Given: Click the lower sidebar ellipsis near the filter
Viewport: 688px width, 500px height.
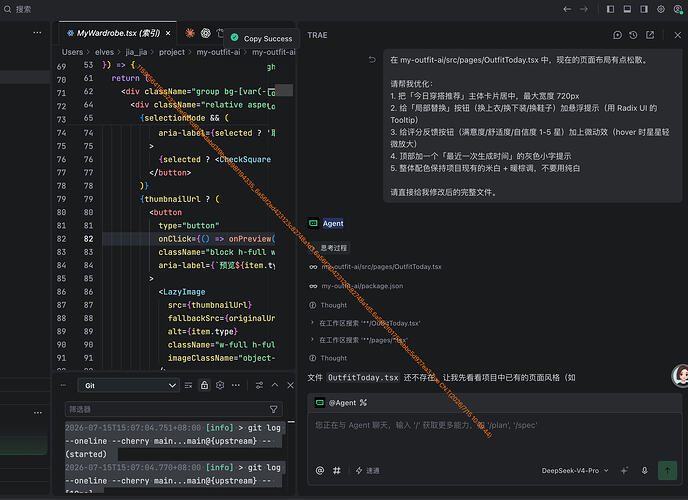Looking at the screenshot, I should 38,412.
